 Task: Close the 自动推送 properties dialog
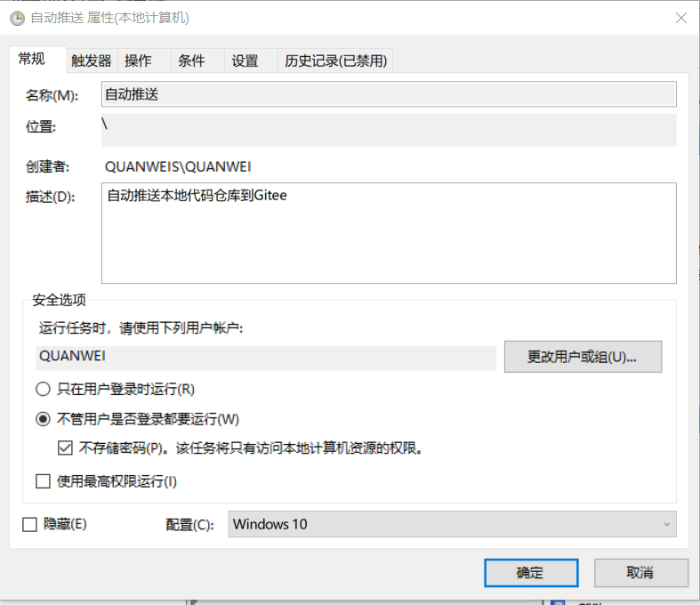(680, 18)
